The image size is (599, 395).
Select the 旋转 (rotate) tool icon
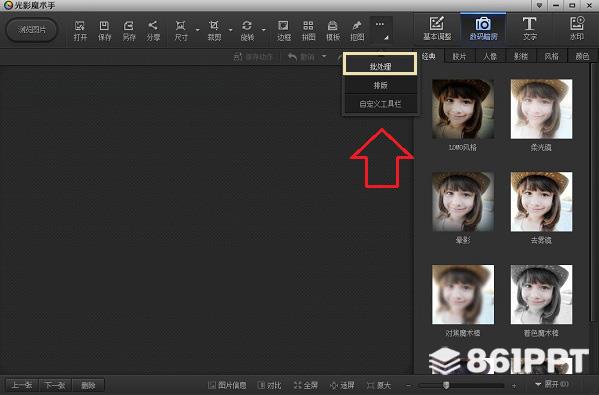[x=247, y=31]
